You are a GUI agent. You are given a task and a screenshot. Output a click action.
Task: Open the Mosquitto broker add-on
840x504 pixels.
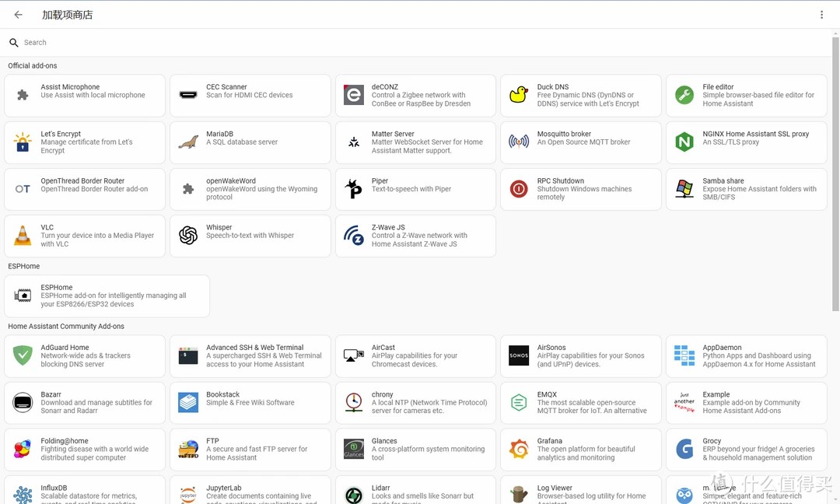580,142
